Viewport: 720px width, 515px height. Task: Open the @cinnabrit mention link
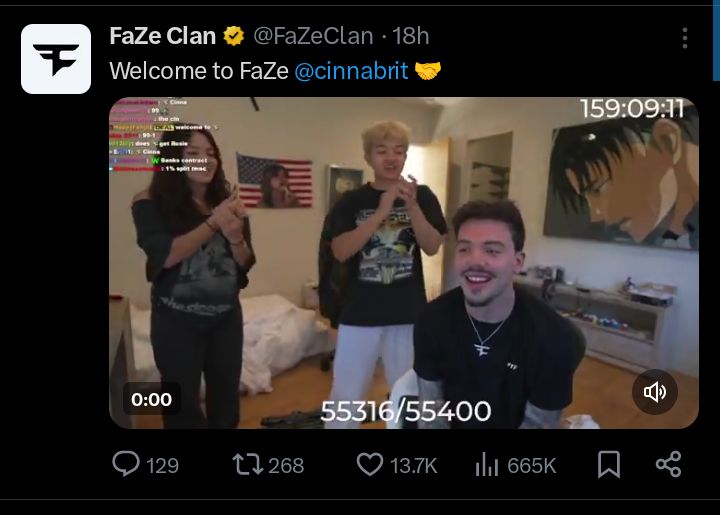click(351, 71)
